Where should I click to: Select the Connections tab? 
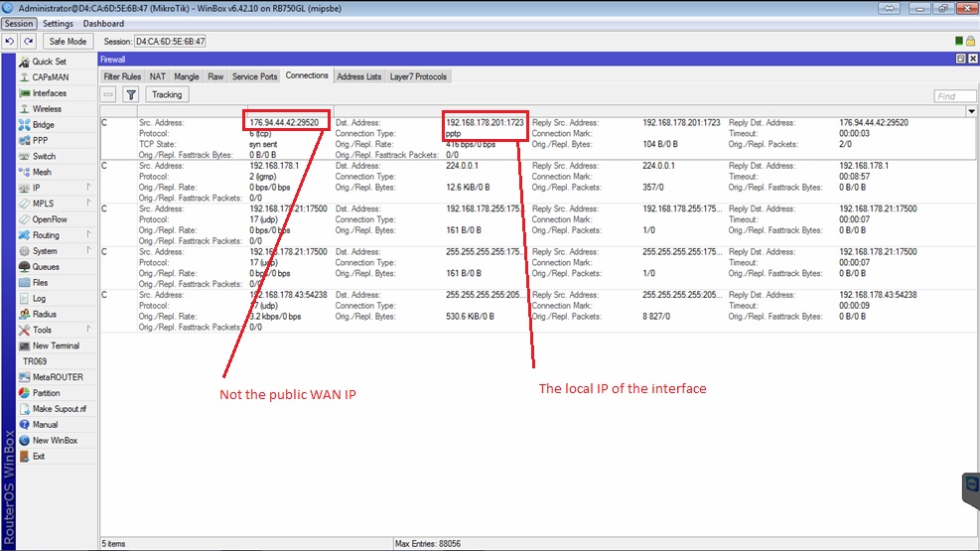pyautogui.click(x=307, y=75)
